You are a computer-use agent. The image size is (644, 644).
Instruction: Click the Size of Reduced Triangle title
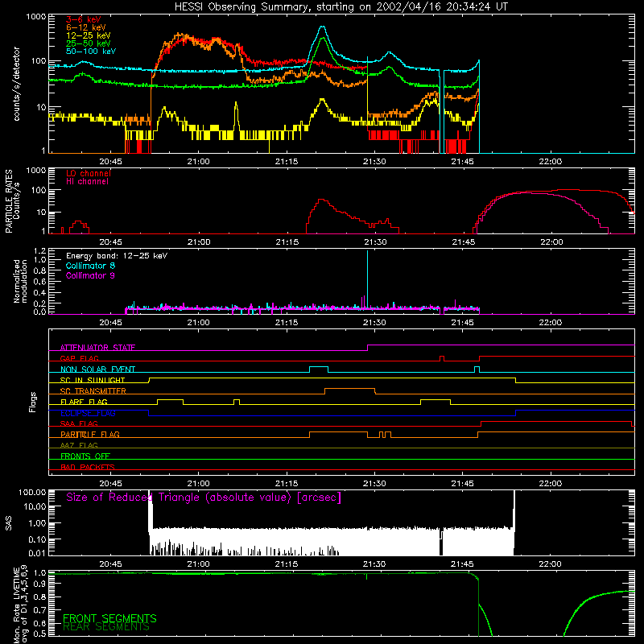tap(204, 497)
